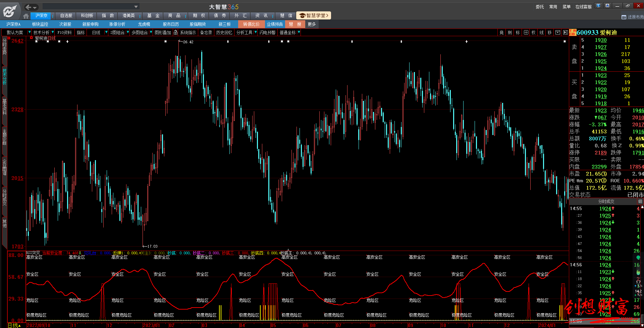Click the monitor display icon in title bar
This screenshot has width=644, height=328.
598,6
